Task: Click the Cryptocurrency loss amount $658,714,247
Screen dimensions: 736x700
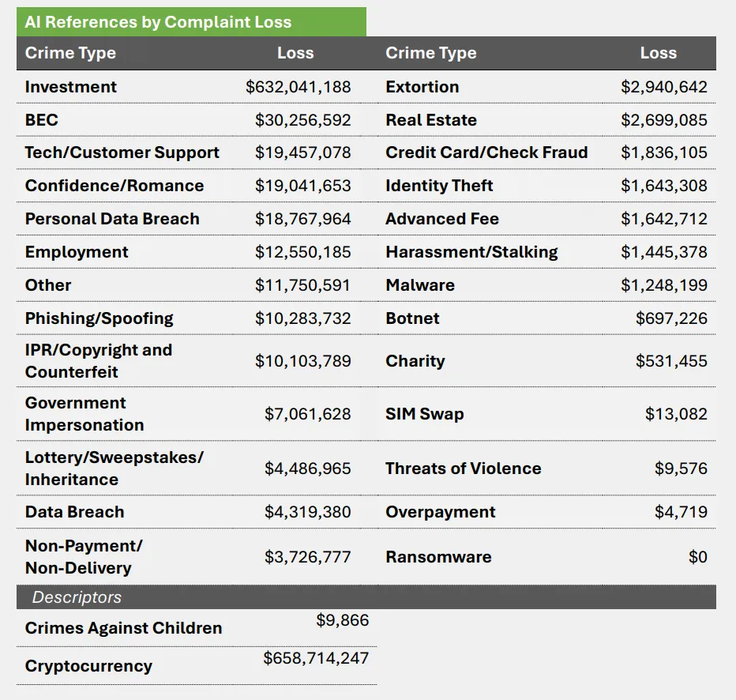Action: 316,657
